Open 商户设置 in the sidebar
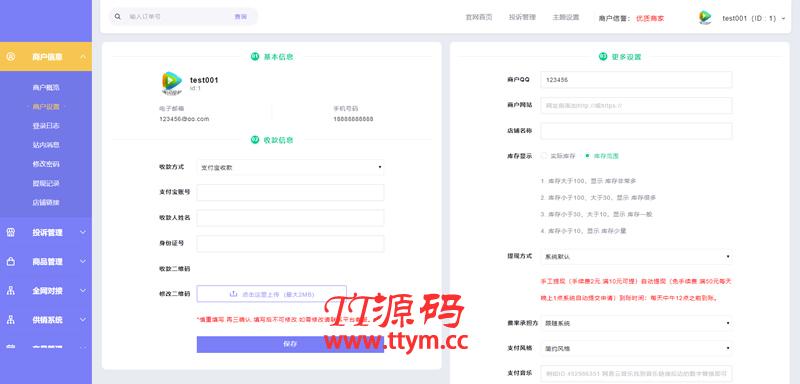This screenshot has height=384, width=800. 46,107
